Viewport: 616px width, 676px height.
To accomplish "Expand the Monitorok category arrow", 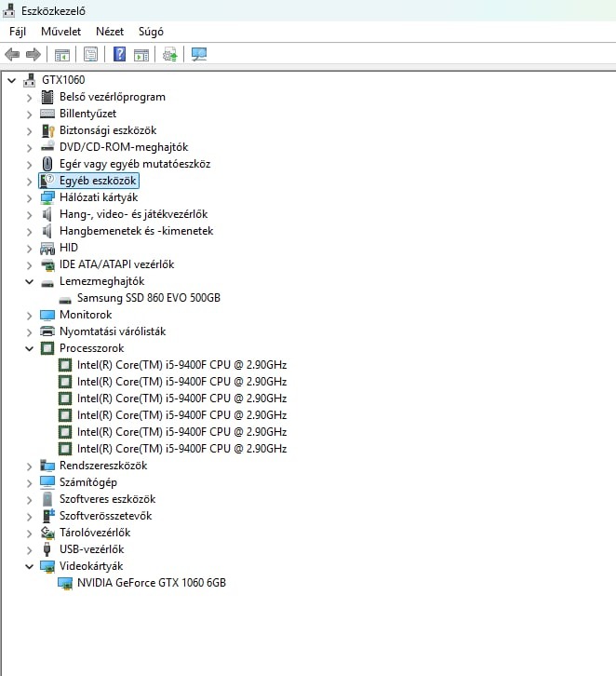I will coord(29,316).
